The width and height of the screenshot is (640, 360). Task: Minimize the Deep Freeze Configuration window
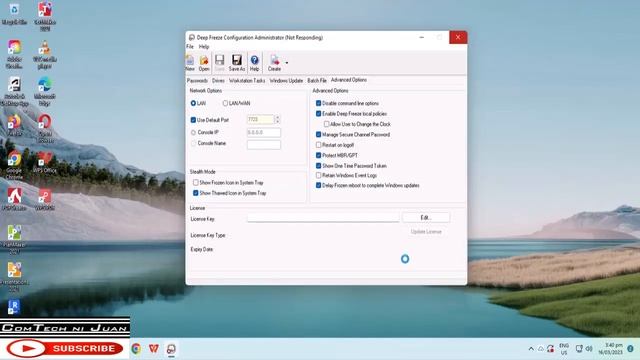click(422, 37)
